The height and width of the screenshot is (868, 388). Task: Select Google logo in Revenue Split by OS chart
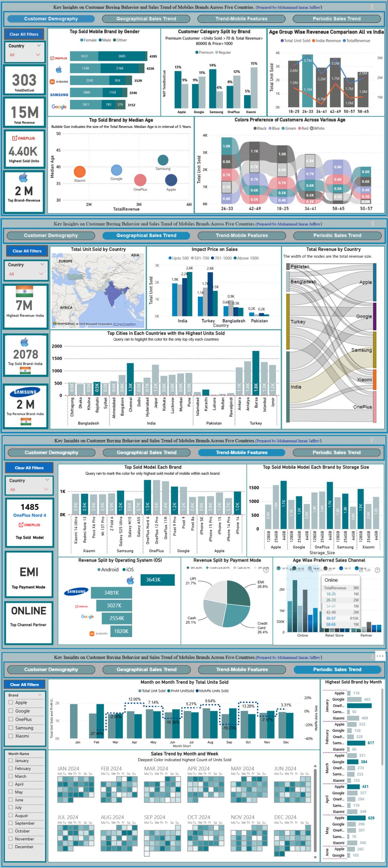click(87, 617)
